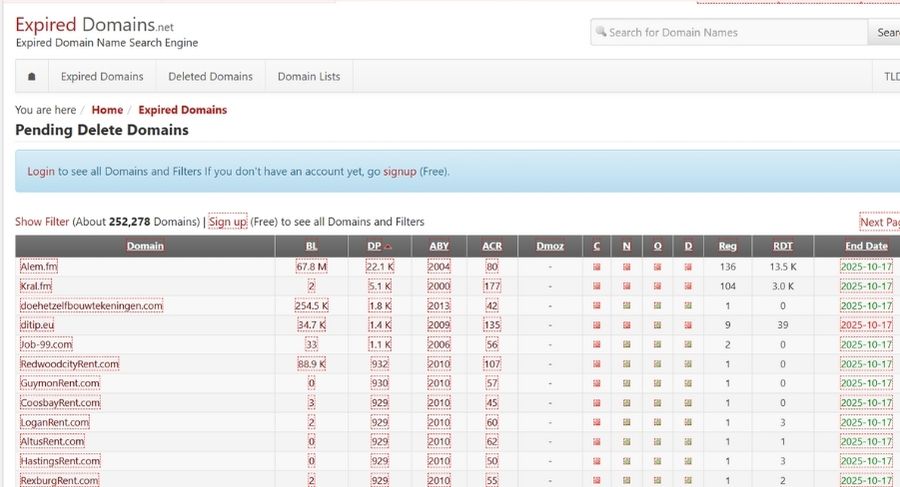Viewport: 900px width, 487px height.
Task: Click the Login link in blue banner
Action: 41,172
